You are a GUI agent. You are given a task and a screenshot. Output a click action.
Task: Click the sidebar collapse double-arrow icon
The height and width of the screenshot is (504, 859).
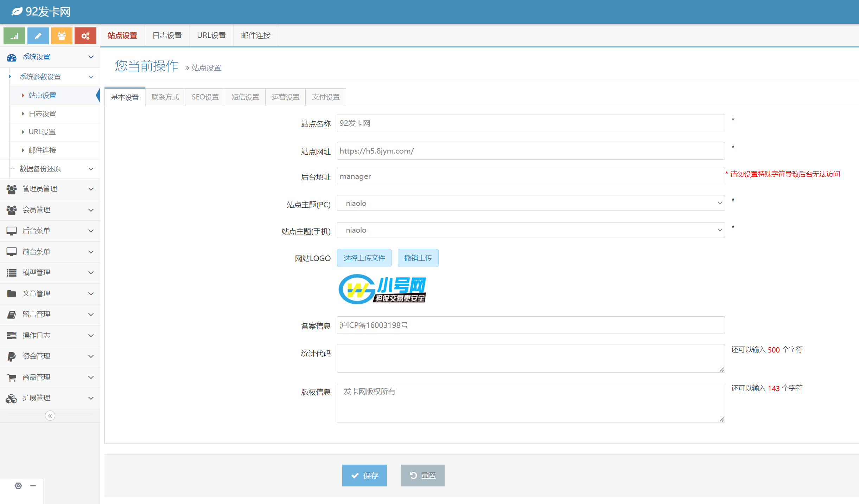(x=50, y=416)
